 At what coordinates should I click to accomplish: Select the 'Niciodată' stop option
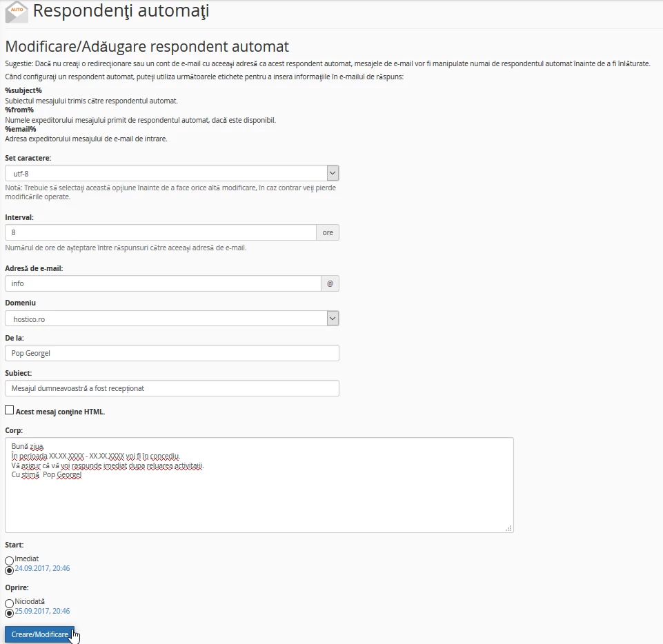click(8, 601)
